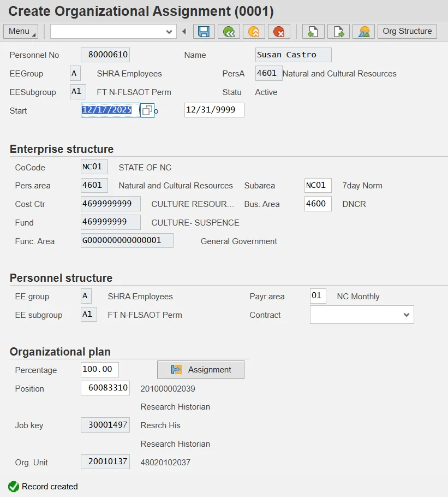Click the EE group field A under Personnel structure
This screenshot has width=448, height=497.
(x=86, y=296)
